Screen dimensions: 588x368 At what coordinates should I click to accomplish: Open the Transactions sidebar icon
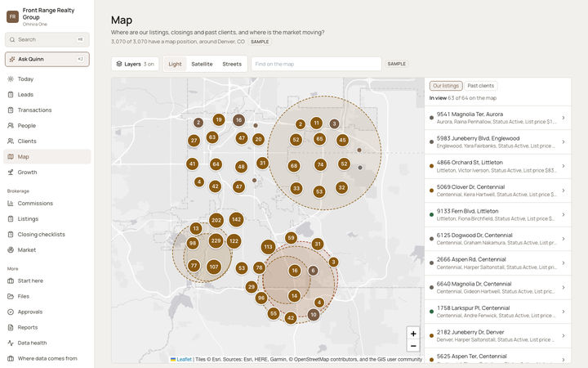11,110
